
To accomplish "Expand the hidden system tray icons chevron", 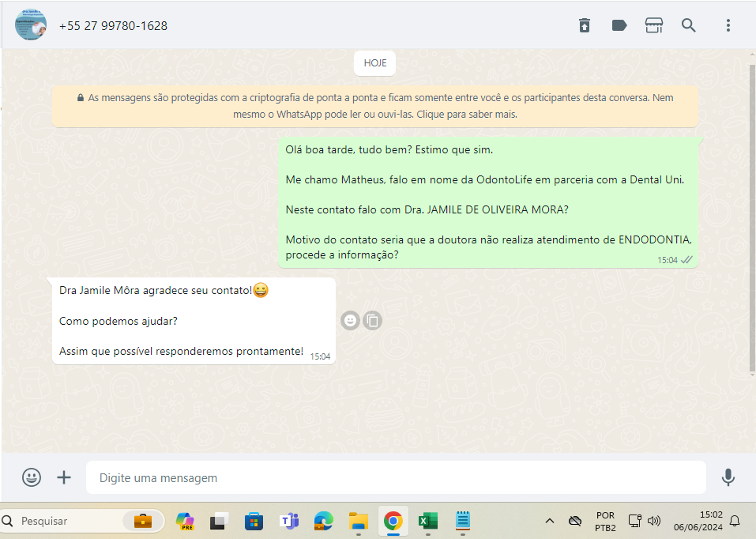I will 550,521.
